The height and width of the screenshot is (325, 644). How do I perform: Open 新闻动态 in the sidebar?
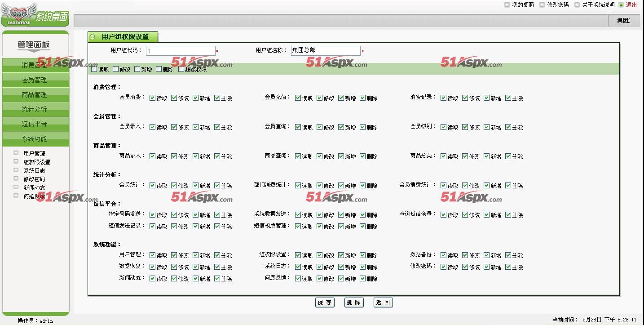(x=34, y=187)
